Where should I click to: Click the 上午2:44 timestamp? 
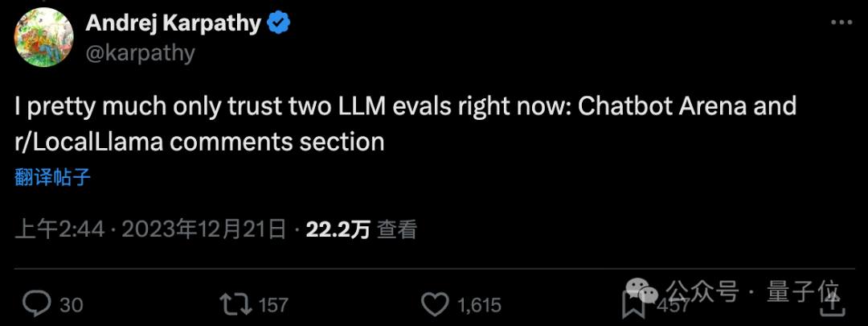click(60, 229)
